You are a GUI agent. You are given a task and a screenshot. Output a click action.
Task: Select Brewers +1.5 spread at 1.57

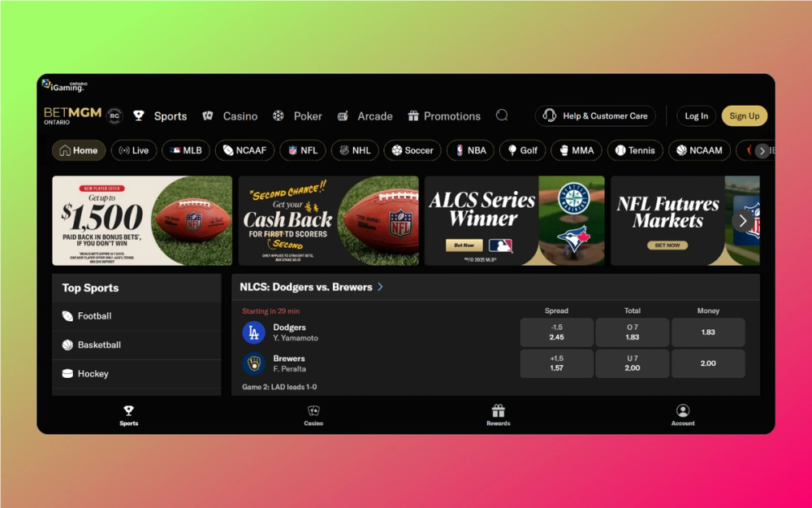click(x=557, y=363)
